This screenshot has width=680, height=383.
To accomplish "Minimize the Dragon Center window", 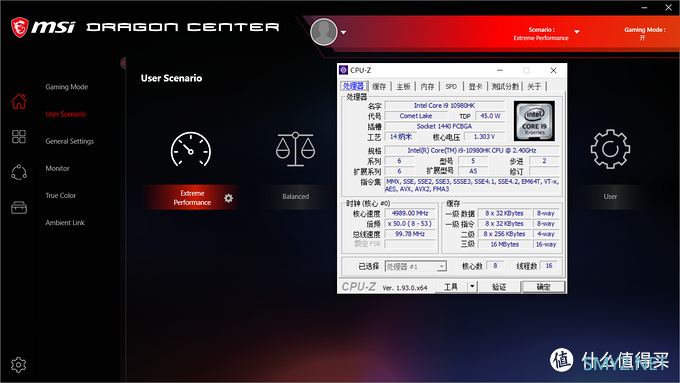I will (x=644, y=8).
